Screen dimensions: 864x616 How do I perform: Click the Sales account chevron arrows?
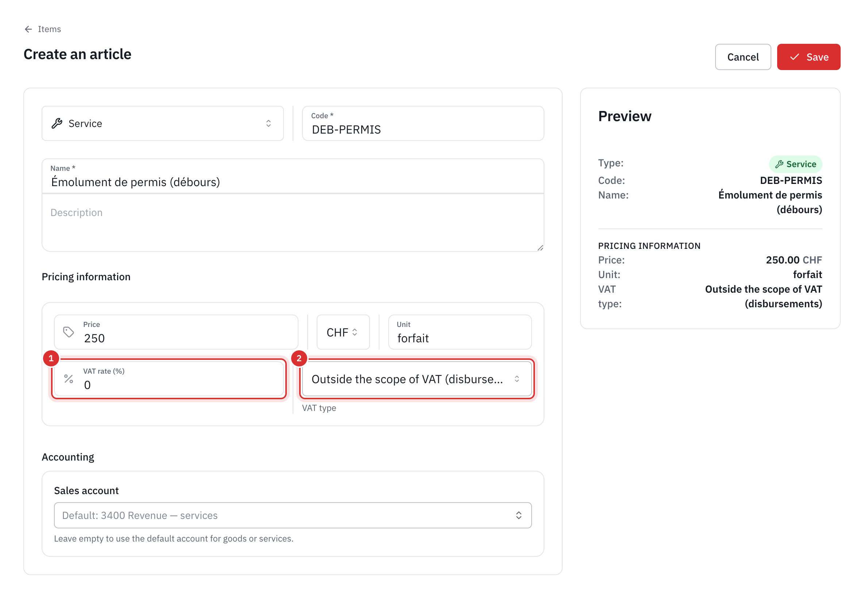(x=518, y=515)
